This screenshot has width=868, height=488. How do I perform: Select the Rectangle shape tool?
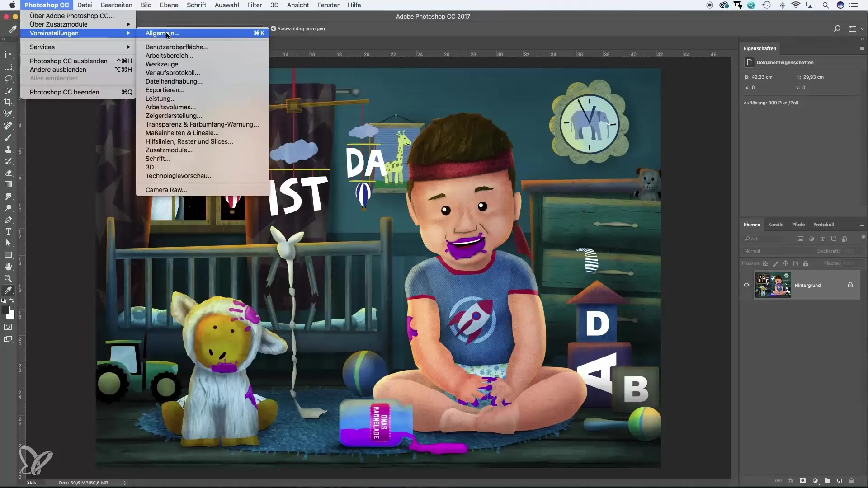point(8,255)
